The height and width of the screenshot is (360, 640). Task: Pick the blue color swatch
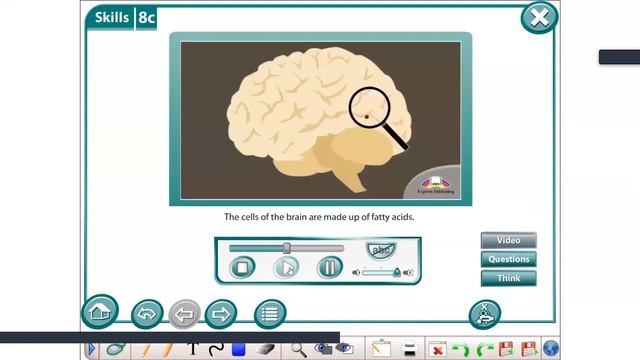coord(238,349)
